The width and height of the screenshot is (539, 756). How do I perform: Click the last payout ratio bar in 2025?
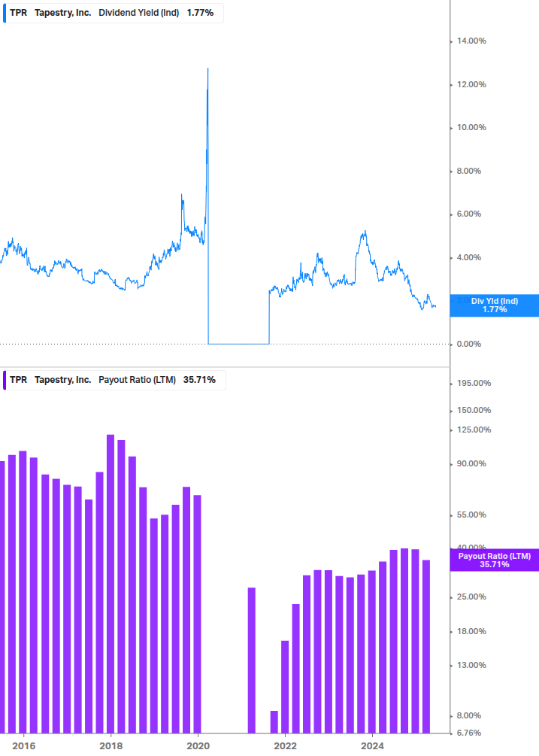click(x=426, y=647)
